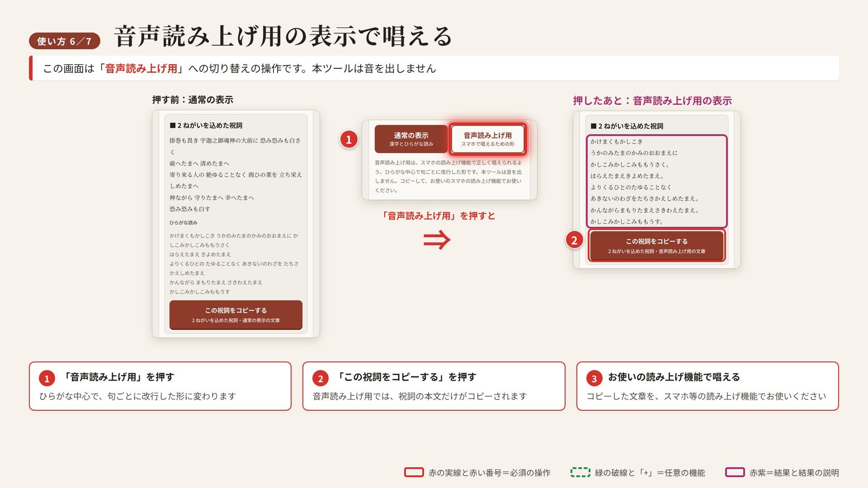868x488 pixels.
Task: Click the ■ 2 ねがいを込めた祝詞 heading in right panel
Action: pyautogui.click(x=627, y=127)
